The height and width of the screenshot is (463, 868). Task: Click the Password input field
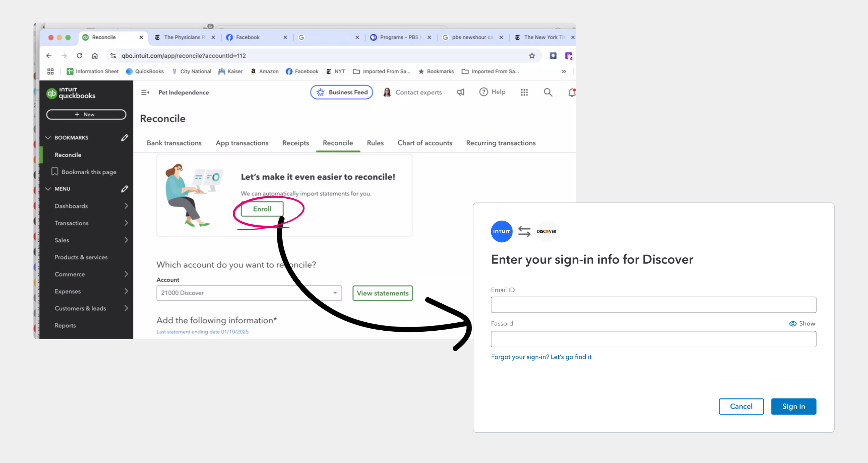653,339
